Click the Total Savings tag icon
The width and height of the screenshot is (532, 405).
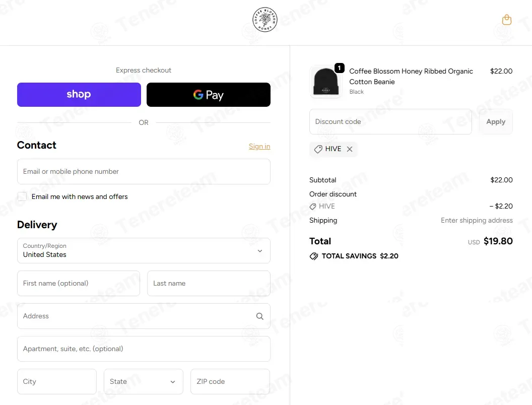[x=314, y=256]
